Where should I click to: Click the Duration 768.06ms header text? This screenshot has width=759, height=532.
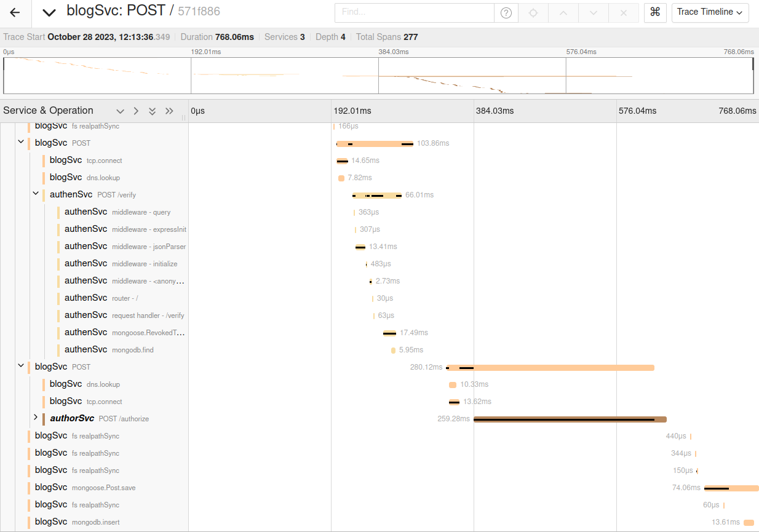point(217,37)
